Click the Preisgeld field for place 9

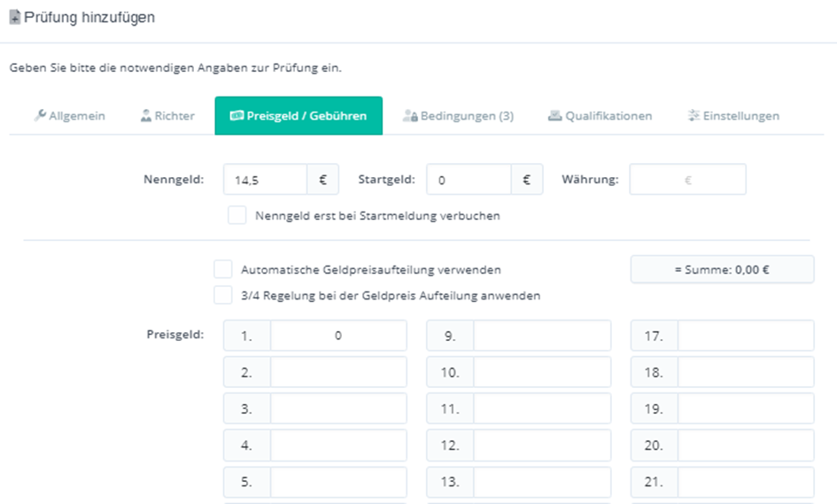click(x=542, y=336)
